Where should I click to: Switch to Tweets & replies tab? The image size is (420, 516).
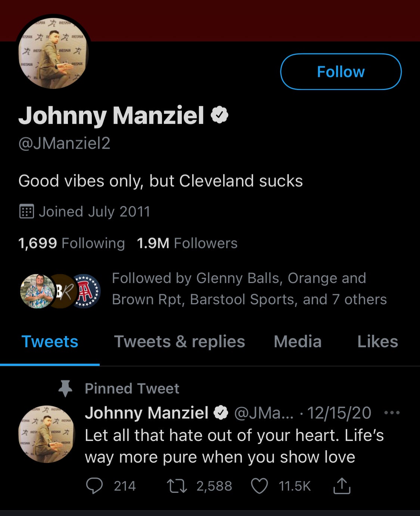[179, 342]
